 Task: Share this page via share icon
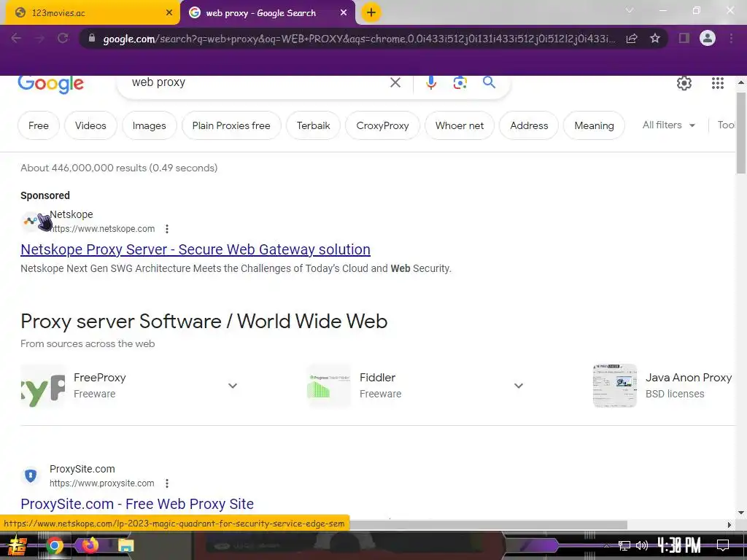coord(632,39)
